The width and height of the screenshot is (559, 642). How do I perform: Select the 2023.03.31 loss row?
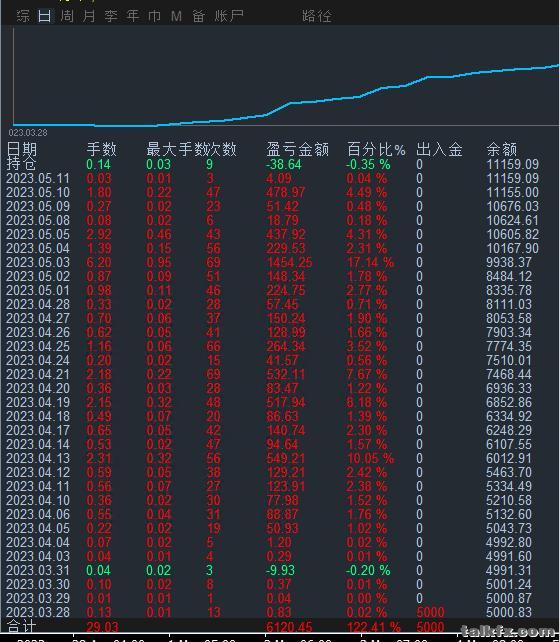click(x=279, y=570)
